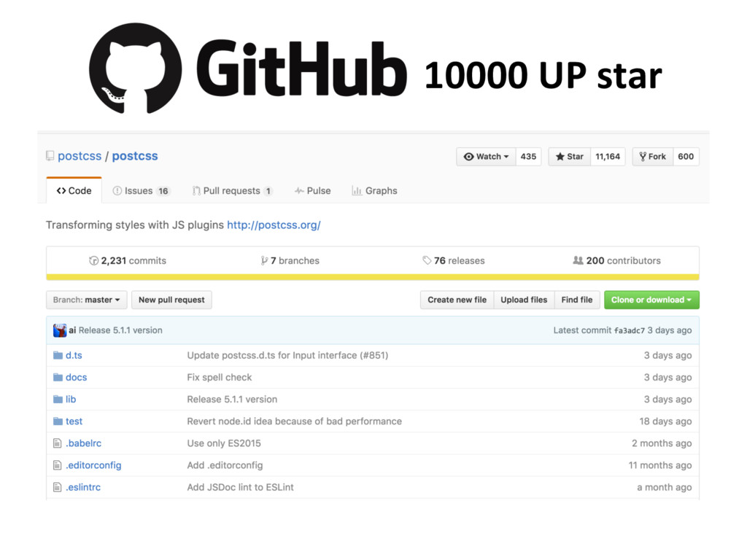
Task: Open the commit 'Use only ES2015'
Action: tap(224, 443)
